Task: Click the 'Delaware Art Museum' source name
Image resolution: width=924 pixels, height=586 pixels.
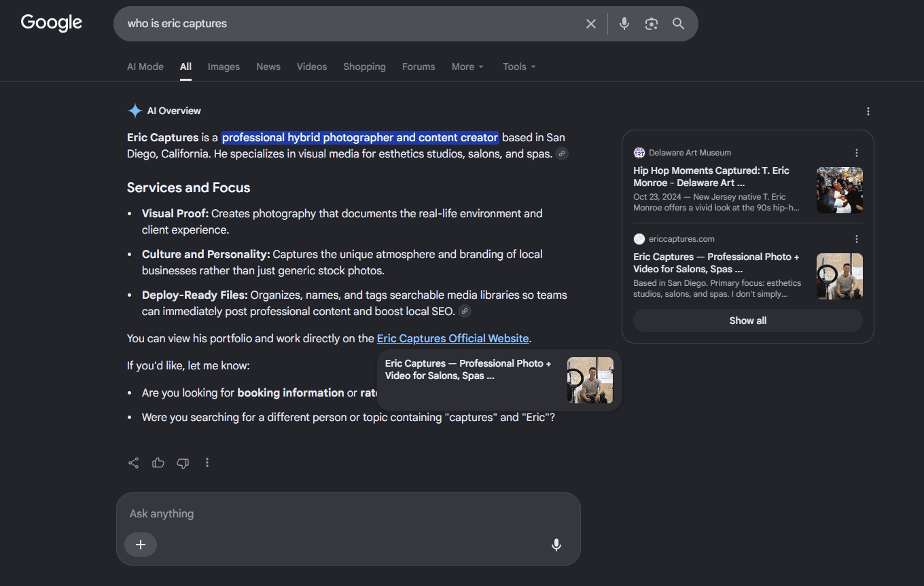Action: tap(690, 153)
